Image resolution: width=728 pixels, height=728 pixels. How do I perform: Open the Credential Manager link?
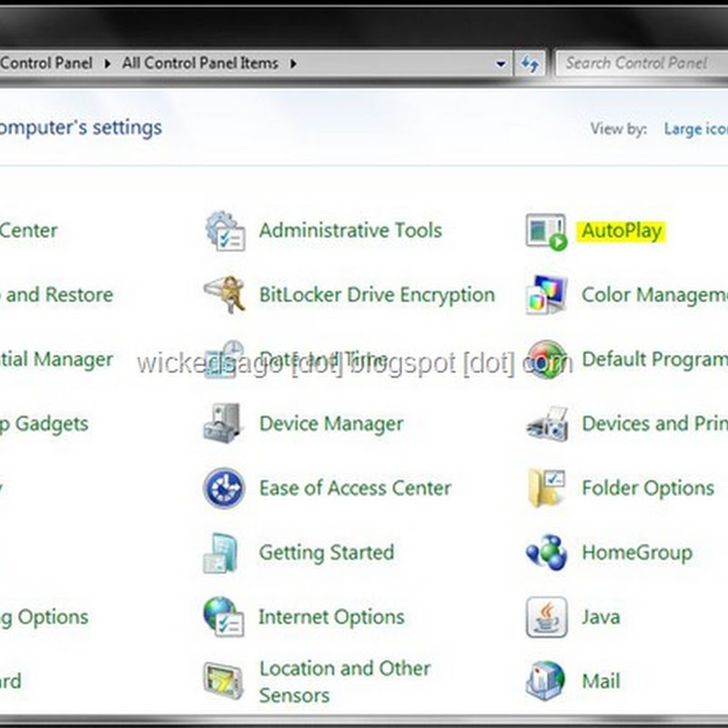point(56,359)
